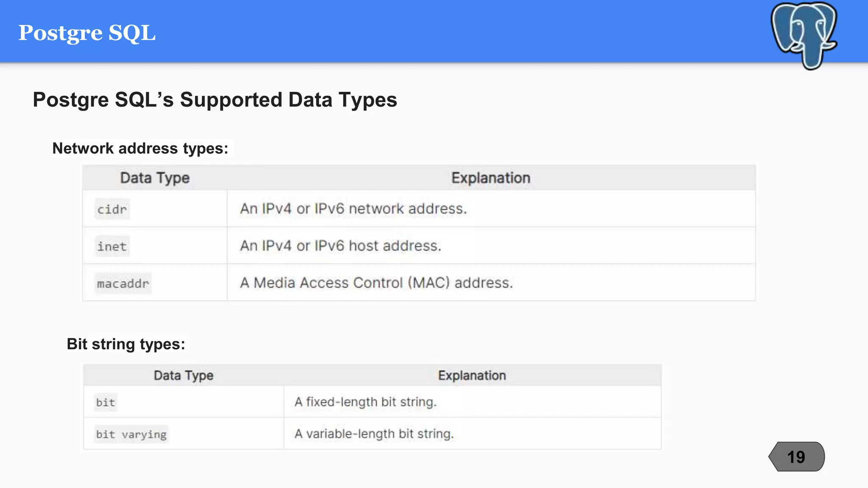Select the IPv4 or IPv6 host address text
The height and width of the screenshot is (488, 868).
tap(341, 246)
